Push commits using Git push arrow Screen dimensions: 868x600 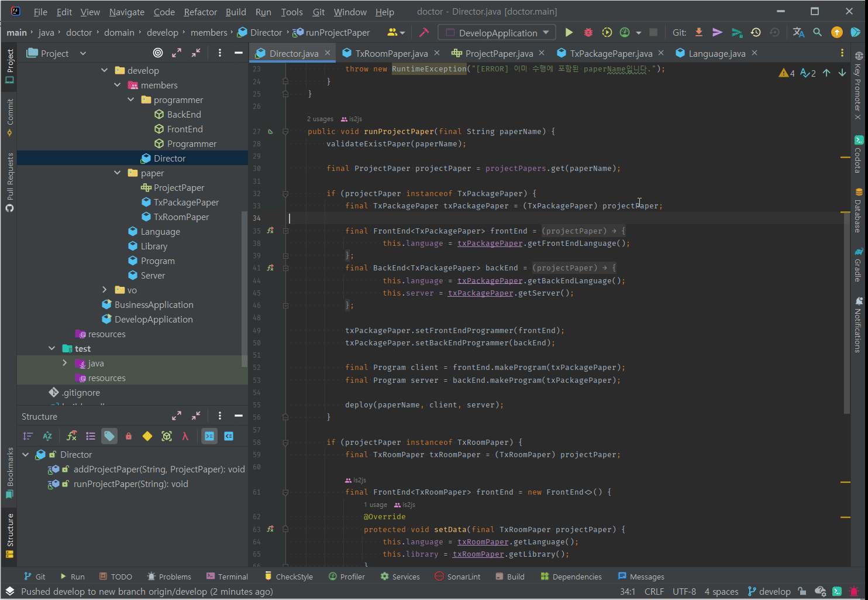pyautogui.click(x=717, y=33)
